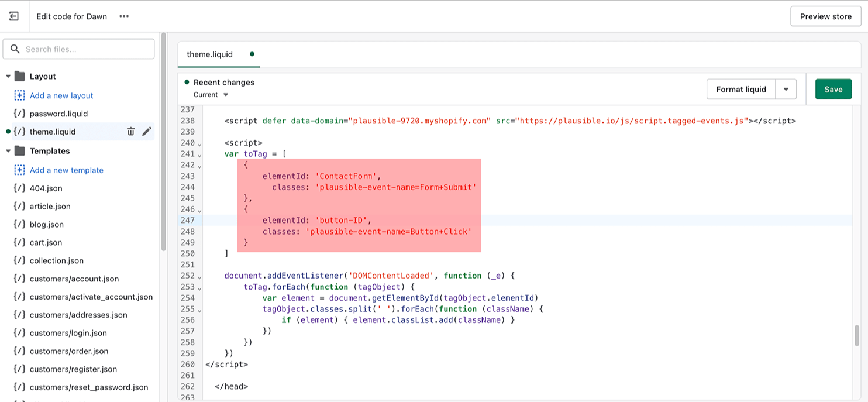Open customers/addresses.json template
Image resolution: width=868 pixels, height=402 pixels.
[x=78, y=315]
